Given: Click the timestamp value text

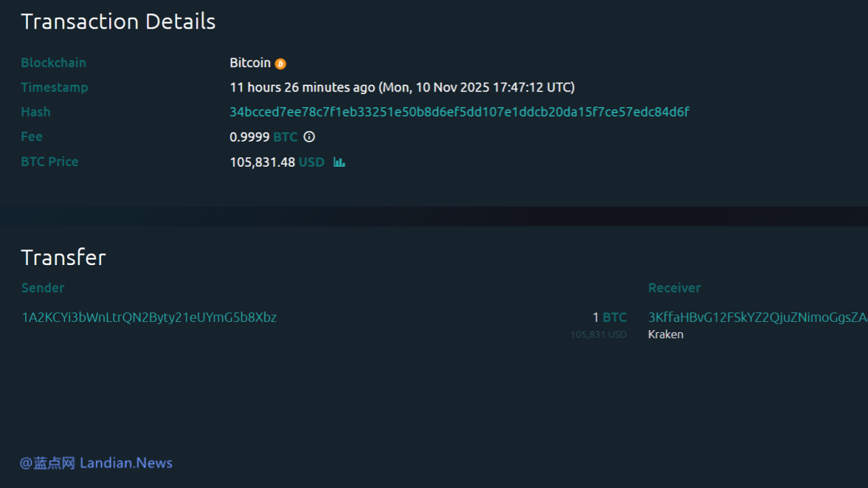Looking at the screenshot, I should [x=402, y=87].
